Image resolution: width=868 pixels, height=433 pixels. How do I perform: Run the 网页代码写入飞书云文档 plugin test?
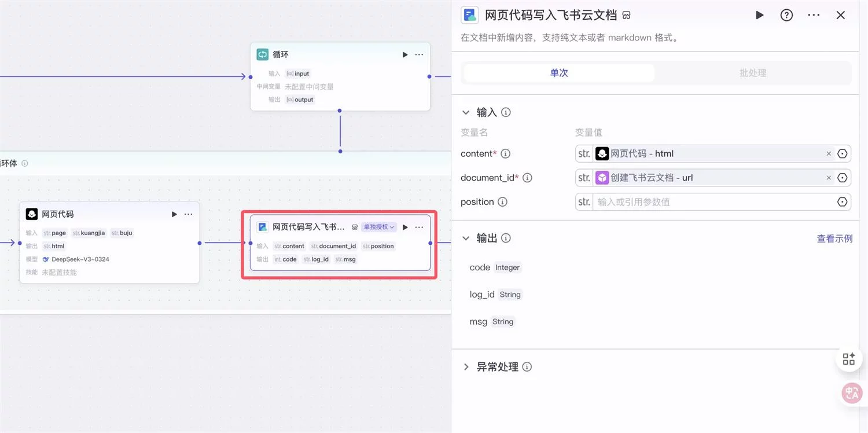759,14
